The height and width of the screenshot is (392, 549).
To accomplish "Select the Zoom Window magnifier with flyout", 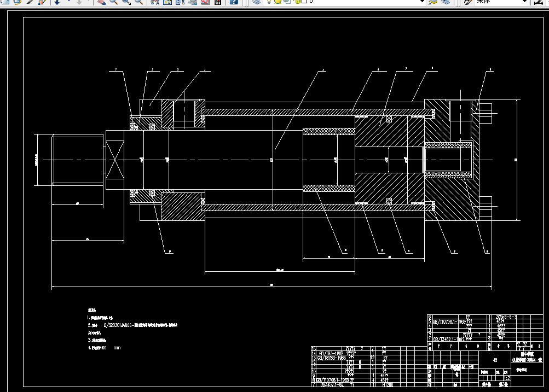I will point(126,2).
